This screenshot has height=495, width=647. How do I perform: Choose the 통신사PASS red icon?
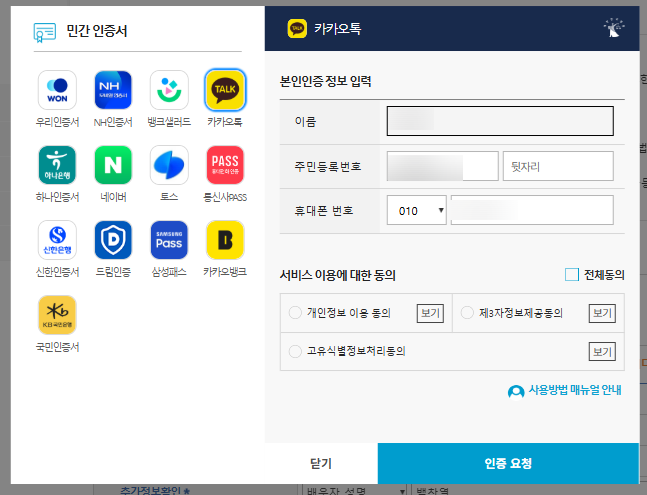pos(225,165)
